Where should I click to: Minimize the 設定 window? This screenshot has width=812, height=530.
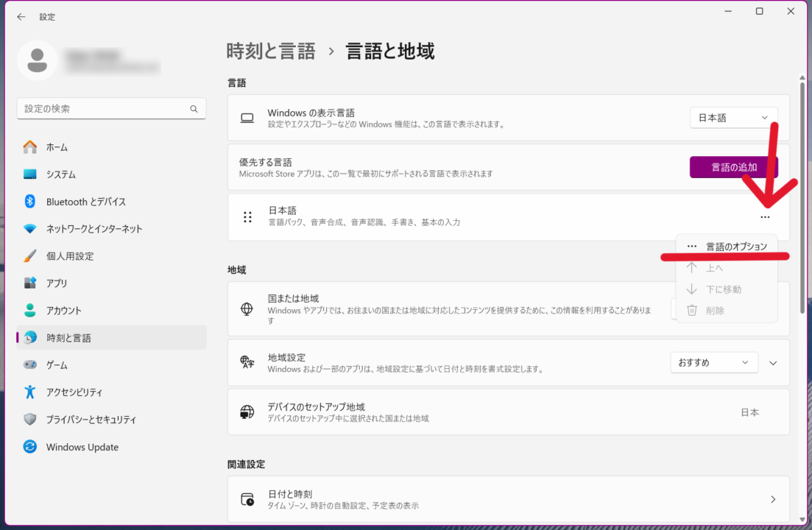(x=728, y=11)
